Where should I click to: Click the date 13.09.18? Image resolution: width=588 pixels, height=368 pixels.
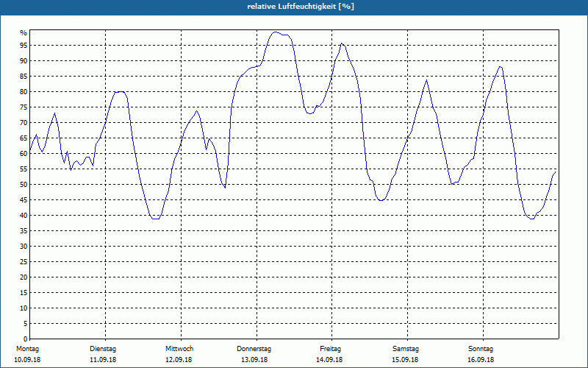click(x=254, y=360)
